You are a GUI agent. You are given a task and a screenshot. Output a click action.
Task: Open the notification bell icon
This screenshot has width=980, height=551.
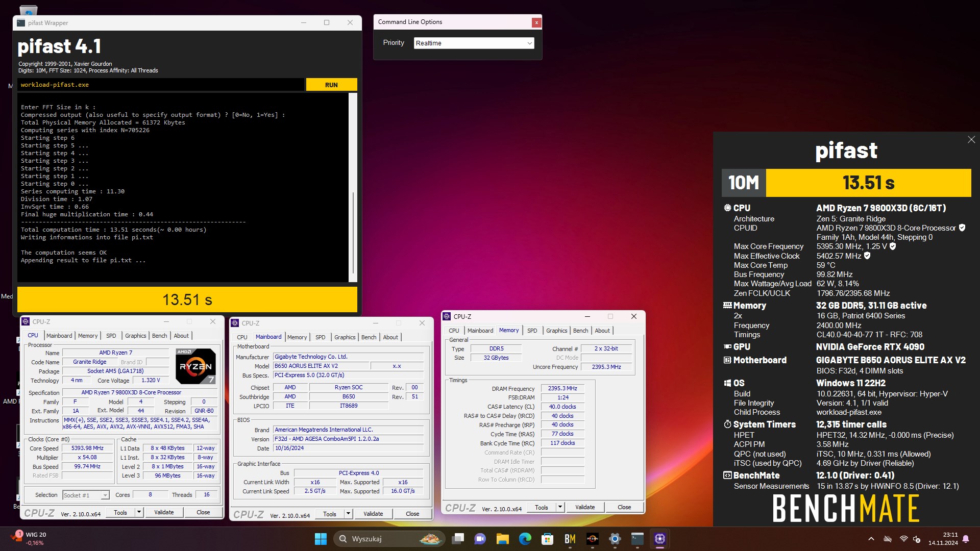tap(966, 539)
